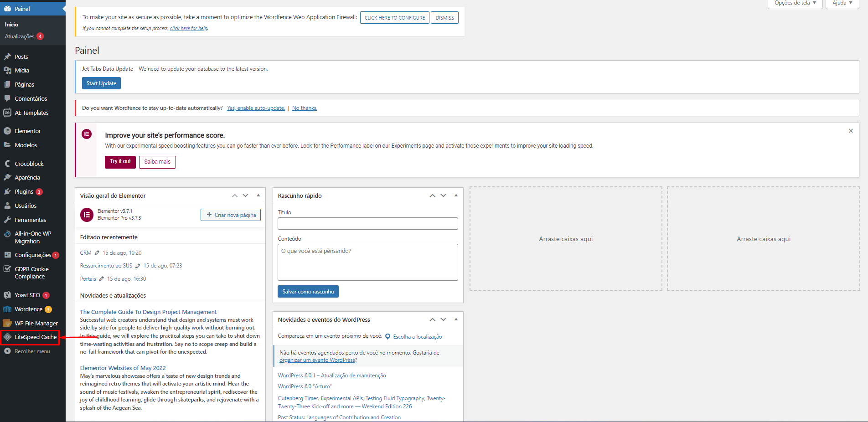Click the click here for help link
Screen dimensions: 868x422
[x=189, y=28]
